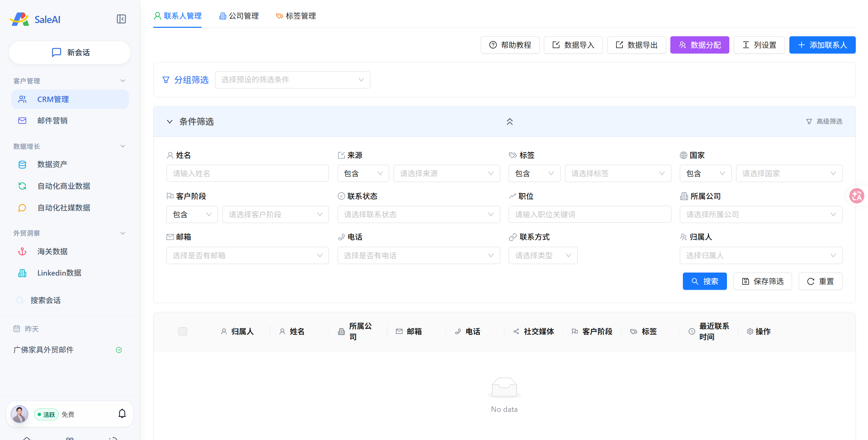Click the 分组筛选 funnel icon
The height and width of the screenshot is (440, 868).
click(x=166, y=80)
